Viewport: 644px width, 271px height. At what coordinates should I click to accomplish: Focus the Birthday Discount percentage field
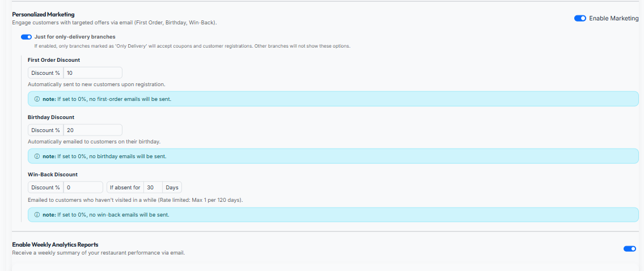92,130
